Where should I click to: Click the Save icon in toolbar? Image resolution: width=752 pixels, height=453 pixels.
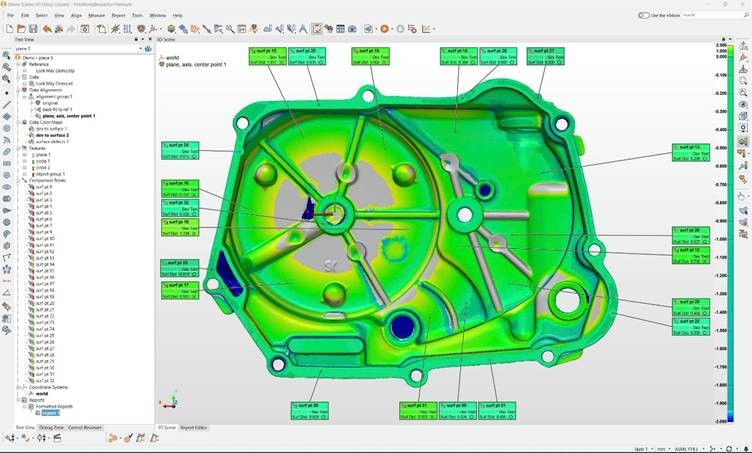tap(34, 29)
